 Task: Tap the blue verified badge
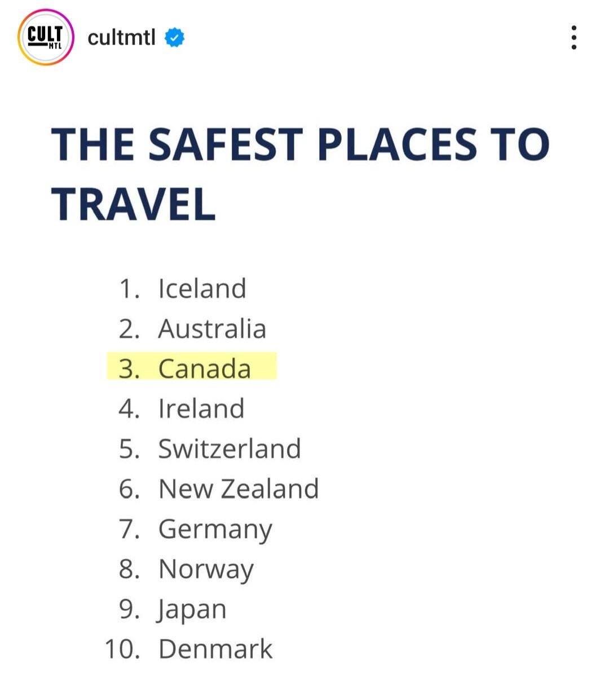pyautogui.click(x=175, y=38)
